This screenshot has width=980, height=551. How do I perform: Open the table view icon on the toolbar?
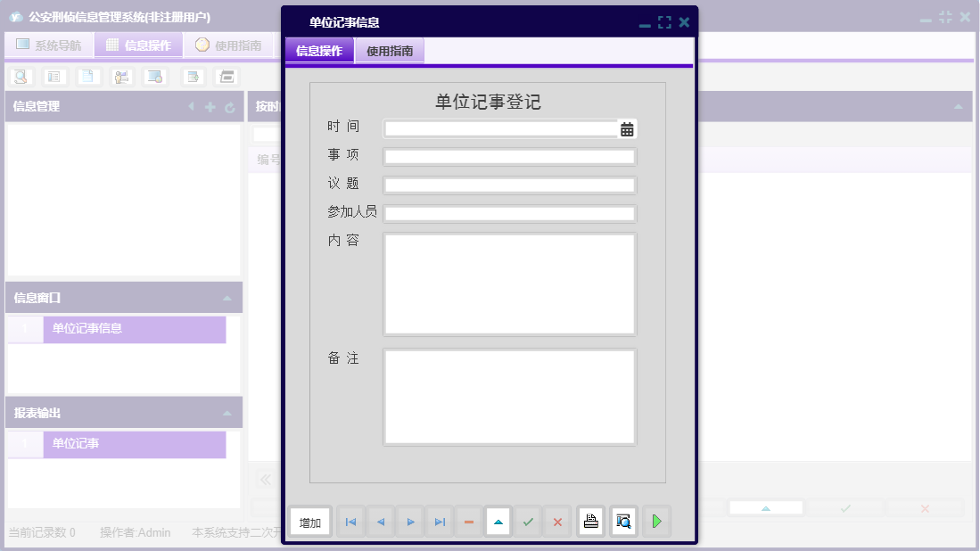54,77
